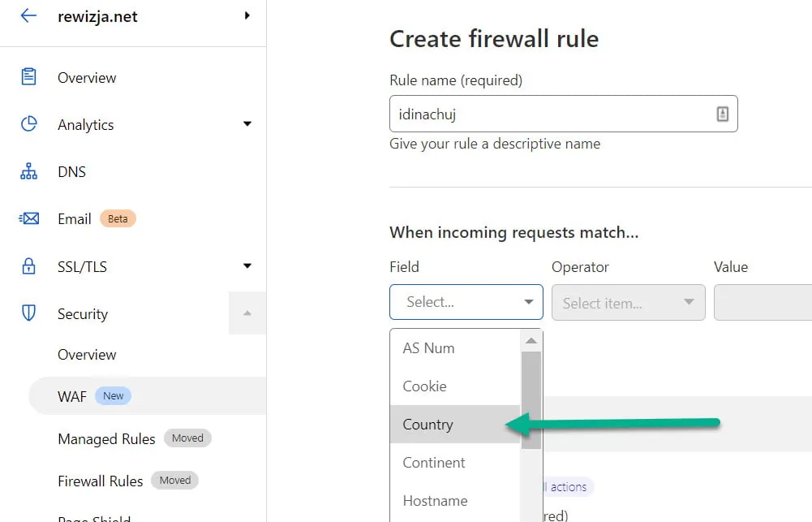Collapse the Security section arrow

click(247, 313)
